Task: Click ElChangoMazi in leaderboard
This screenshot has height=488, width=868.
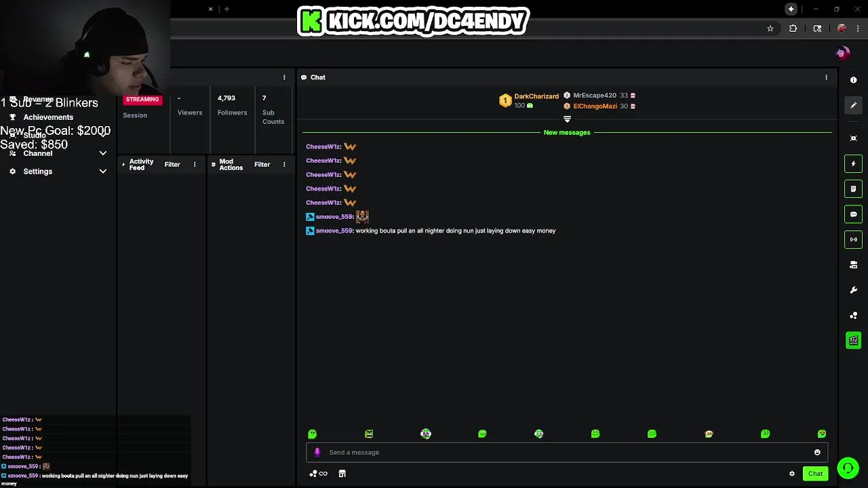Action: tap(595, 106)
